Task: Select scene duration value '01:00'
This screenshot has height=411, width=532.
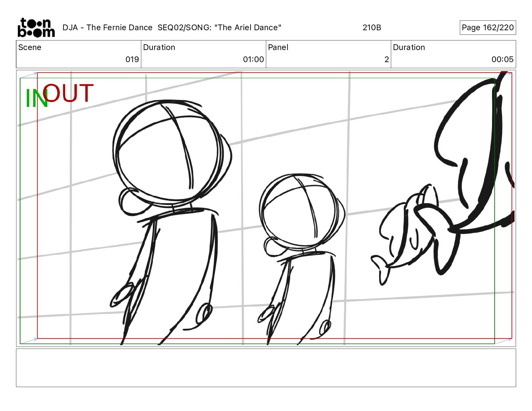Action: tap(253, 59)
